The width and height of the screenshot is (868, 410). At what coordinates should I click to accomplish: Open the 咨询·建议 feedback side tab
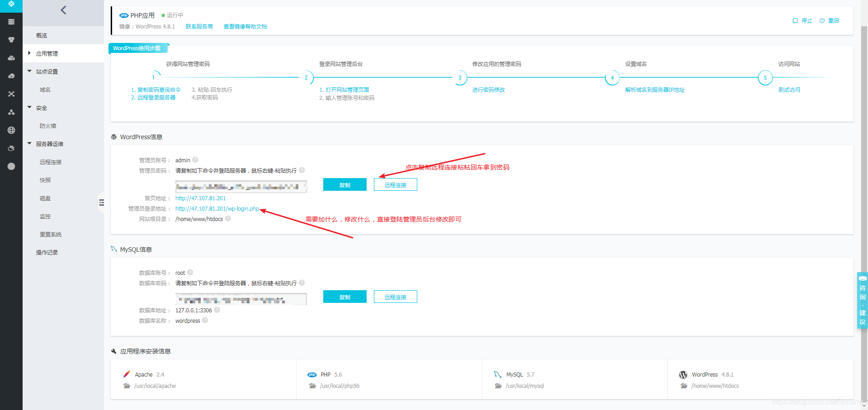click(x=863, y=300)
